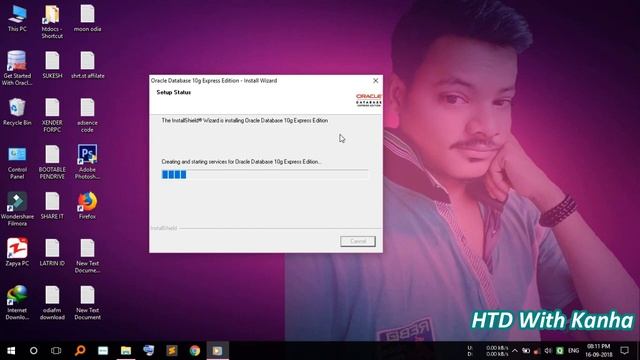Open Sublime Text from the taskbar
The image size is (640, 360).
[172, 351]
